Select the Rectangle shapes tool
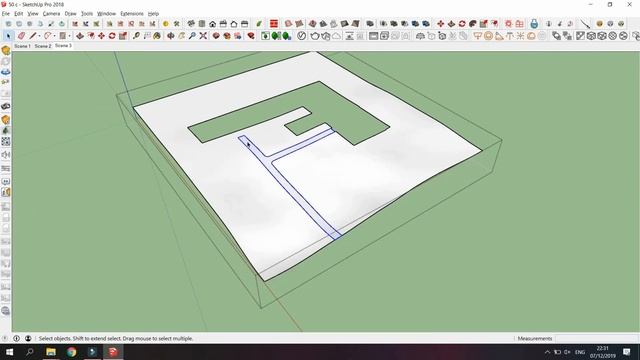 coord(62,36)
